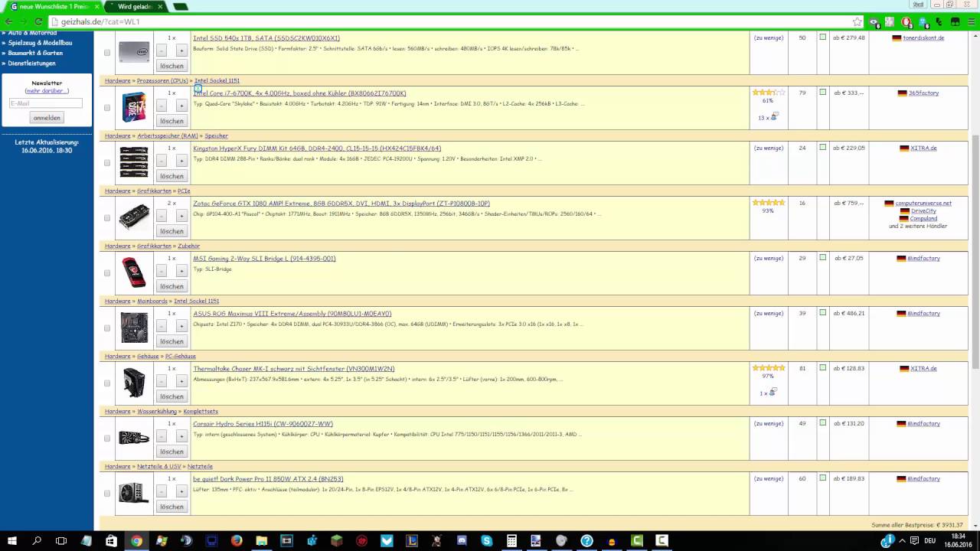Launch Firefox from the taskbar
980x551 pixels.
point(237,541)
